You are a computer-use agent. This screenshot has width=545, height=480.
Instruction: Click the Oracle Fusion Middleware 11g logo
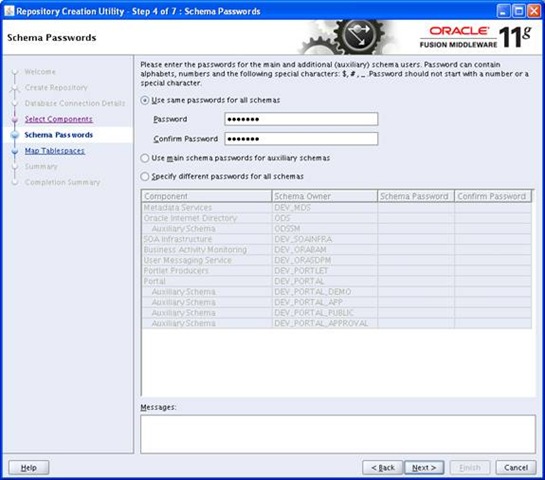pos(475,37)
